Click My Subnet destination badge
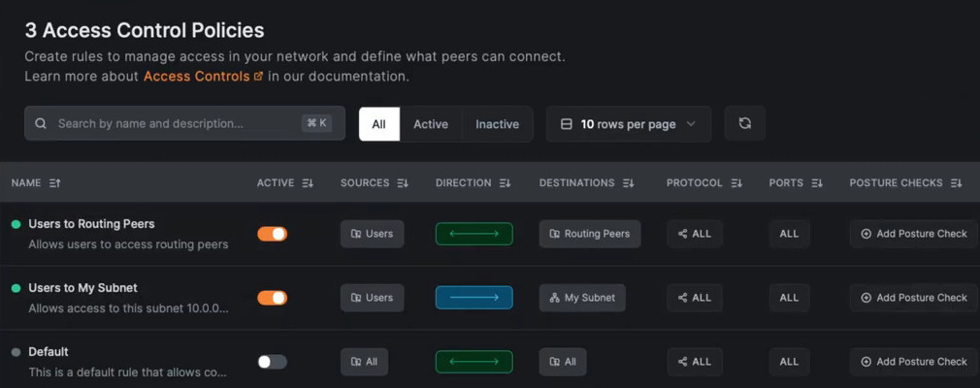This screenshot has height=388, width=980. 582,298
